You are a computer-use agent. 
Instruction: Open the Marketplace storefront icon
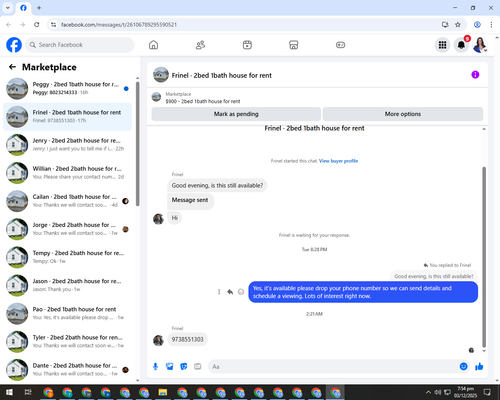[x=294, y=45]
